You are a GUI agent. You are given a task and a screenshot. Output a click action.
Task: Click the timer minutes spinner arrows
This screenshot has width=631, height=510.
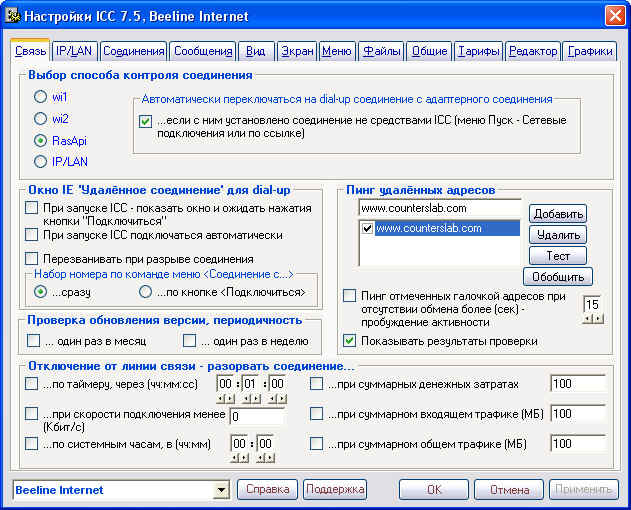252,399
